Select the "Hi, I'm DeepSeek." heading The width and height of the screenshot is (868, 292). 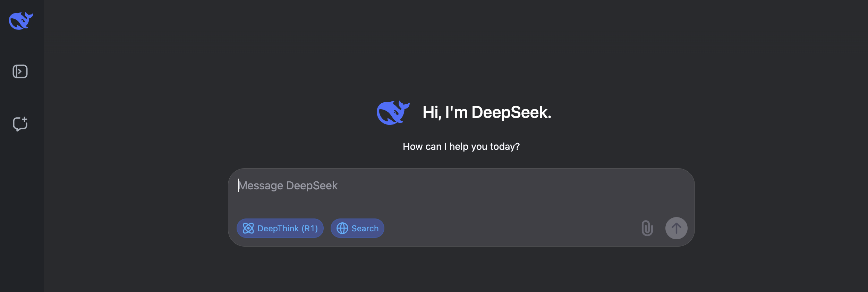pyautogui.click(x=487, y=112)
